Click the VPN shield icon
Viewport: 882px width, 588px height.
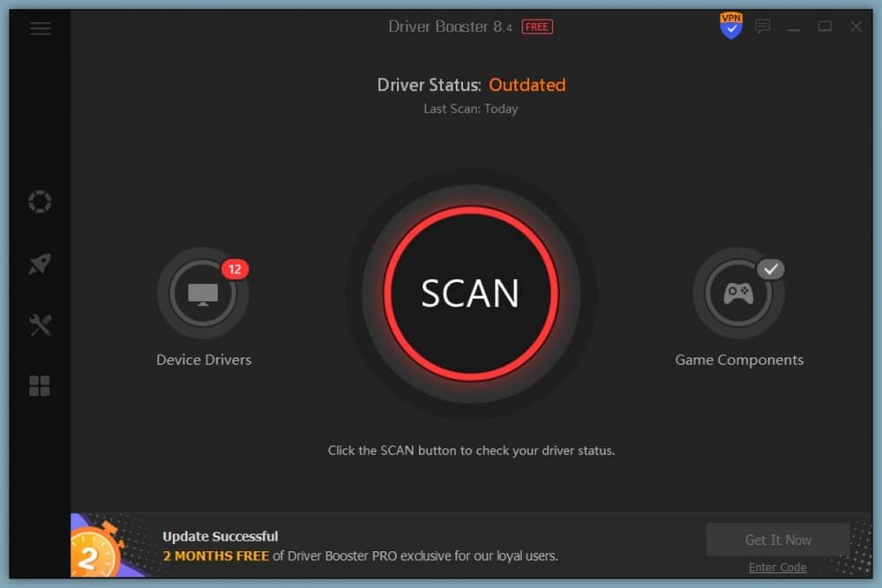tap(730, 26)
